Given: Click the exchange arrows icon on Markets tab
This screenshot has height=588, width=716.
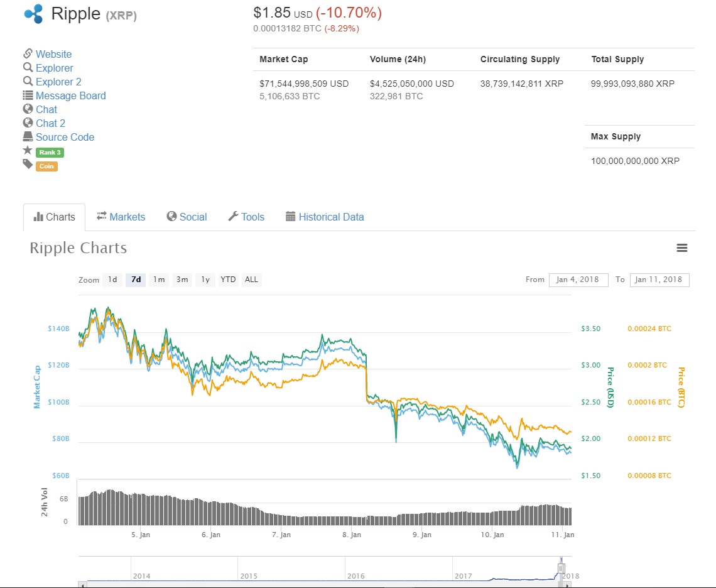Looking at the screenshot, I should (101, 215).
